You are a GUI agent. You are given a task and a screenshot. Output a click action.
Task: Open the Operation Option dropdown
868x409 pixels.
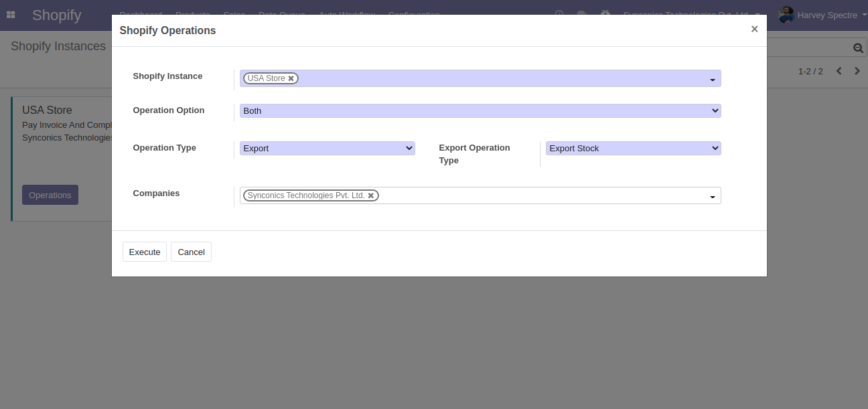pyautogui.click(x=480, y=111)
